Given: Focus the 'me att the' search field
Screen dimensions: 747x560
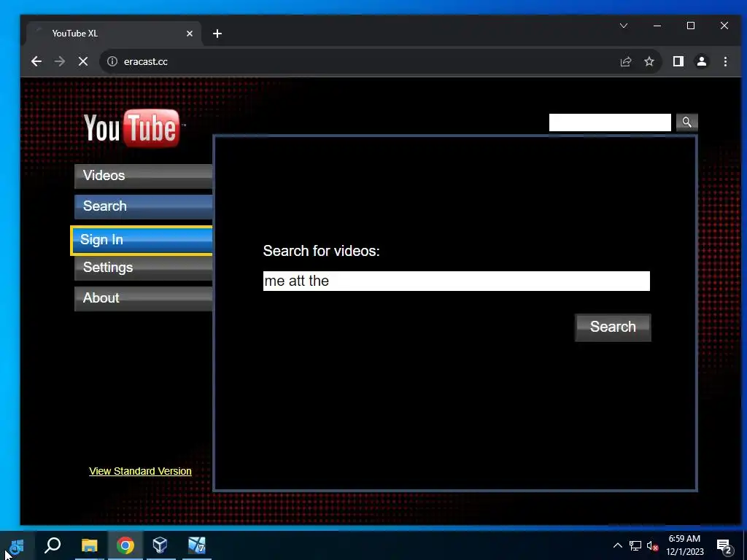Looking at the screenshot, I should (457, 281).
